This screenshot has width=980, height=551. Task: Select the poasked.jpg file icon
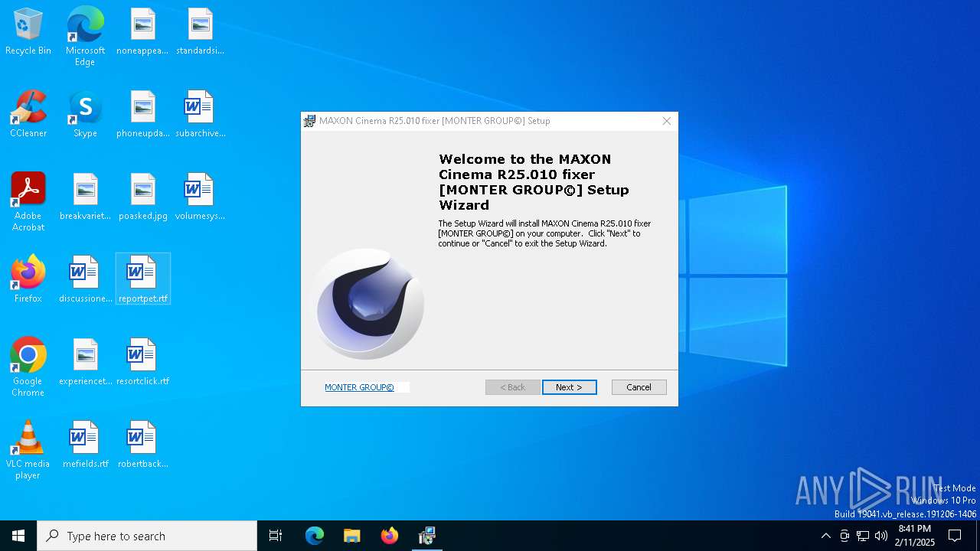(142, 197)
